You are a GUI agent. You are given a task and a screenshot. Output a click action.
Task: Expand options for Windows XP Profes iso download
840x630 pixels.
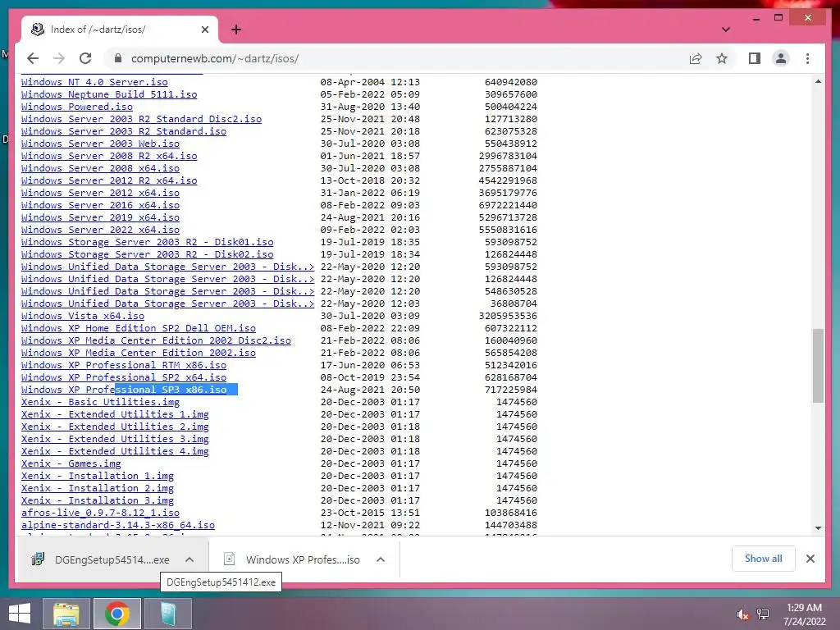point(381,559)
